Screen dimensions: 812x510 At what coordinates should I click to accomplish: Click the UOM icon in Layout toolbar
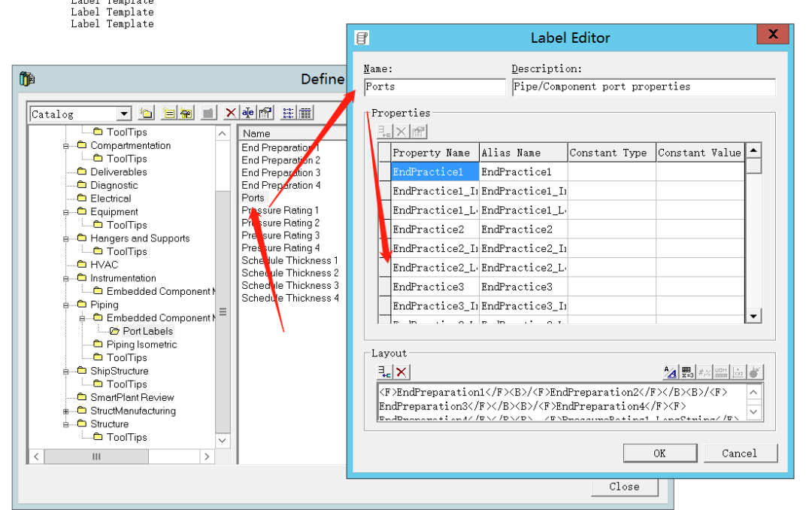pyautogui.click(x=721, y=372)
